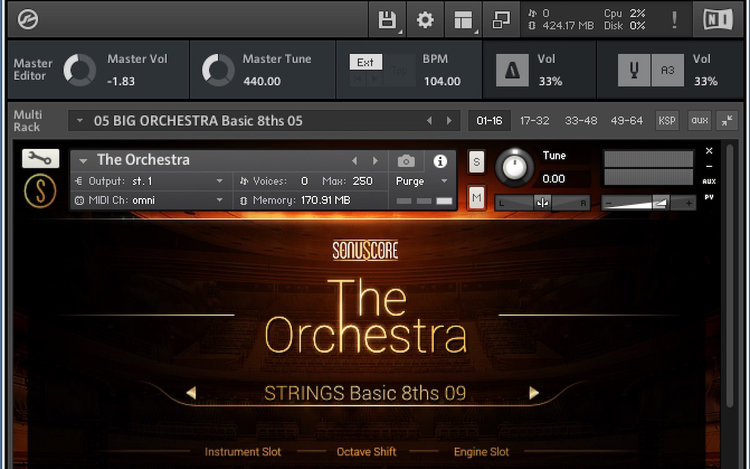Remove the instrument with X button
750x469 pixels.
tap(709, 151)
